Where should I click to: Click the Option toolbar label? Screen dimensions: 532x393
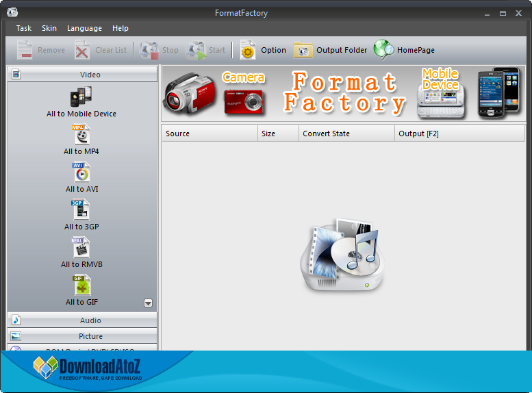tap(273, 50)
